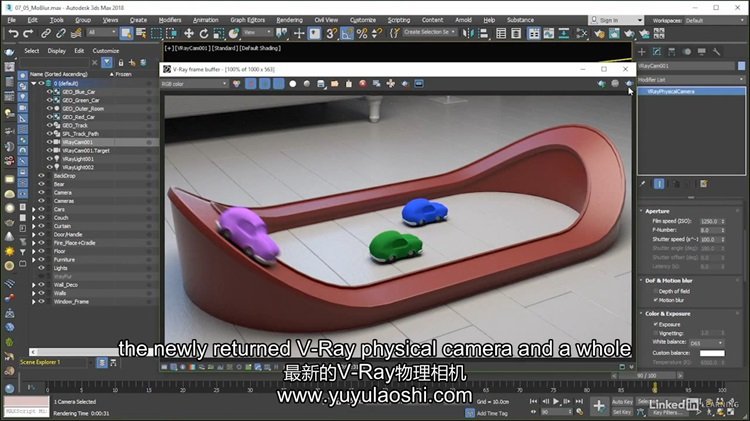Open the Graph Editors menu
This screenshot has height=421, width=750.
click(x=247, y=20)
